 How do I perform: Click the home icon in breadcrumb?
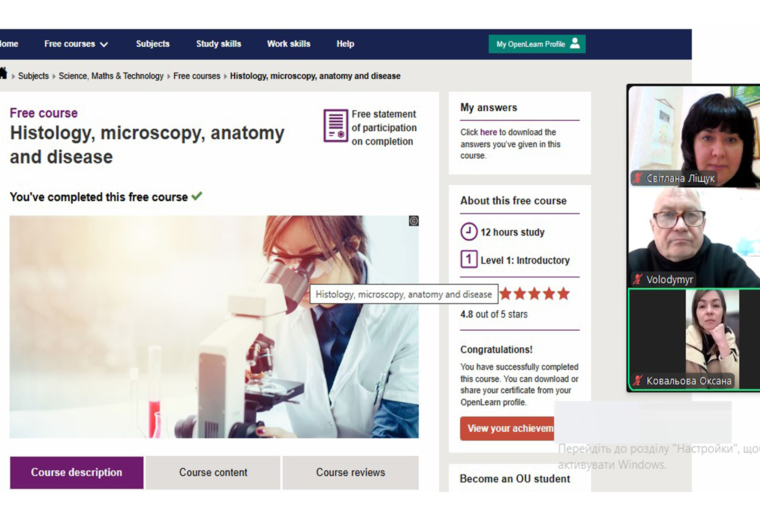click(x=3, y=73)
